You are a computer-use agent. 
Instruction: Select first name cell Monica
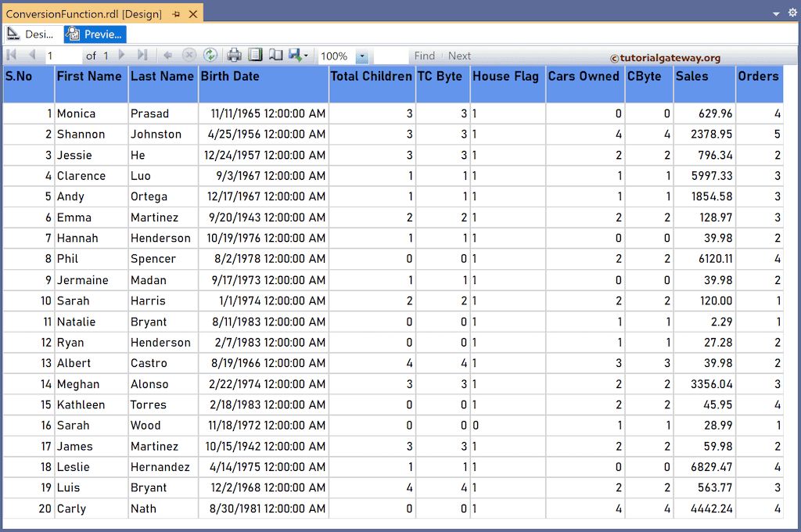91,113
